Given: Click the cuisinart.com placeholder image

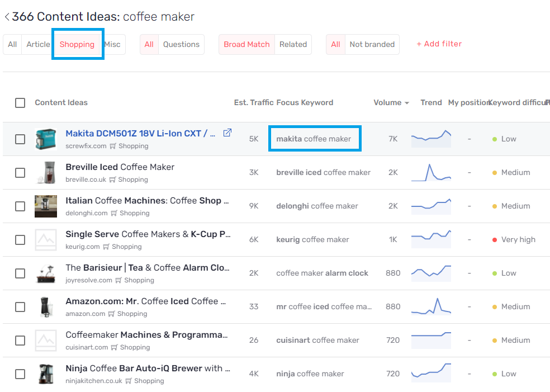Looking at the screenshot, I should tap(46, 341).
